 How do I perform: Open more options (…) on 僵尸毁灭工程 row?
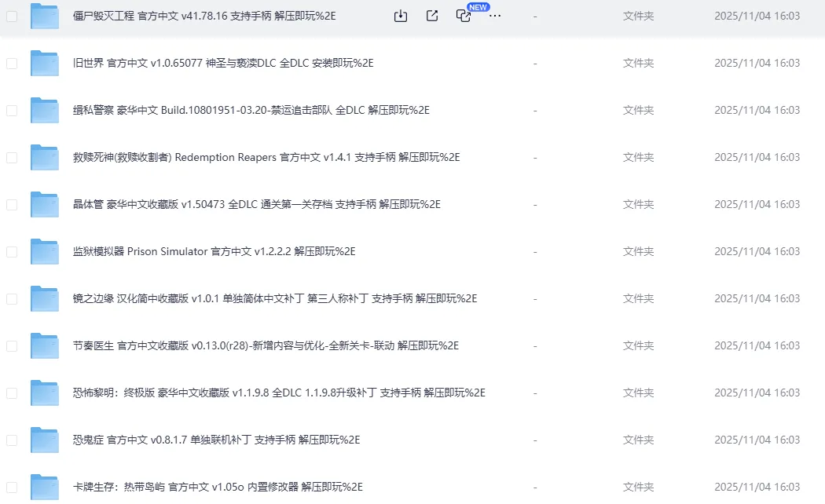click(x=495, y=16)
